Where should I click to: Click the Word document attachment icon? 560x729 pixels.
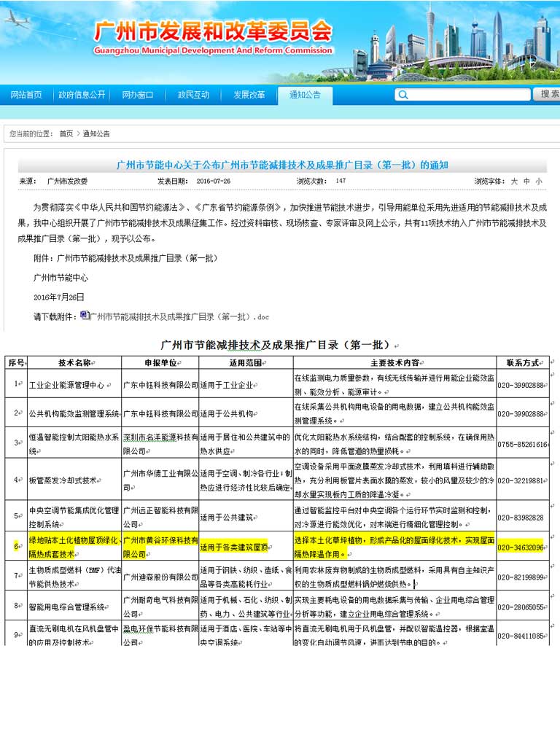tap(85, 316)
